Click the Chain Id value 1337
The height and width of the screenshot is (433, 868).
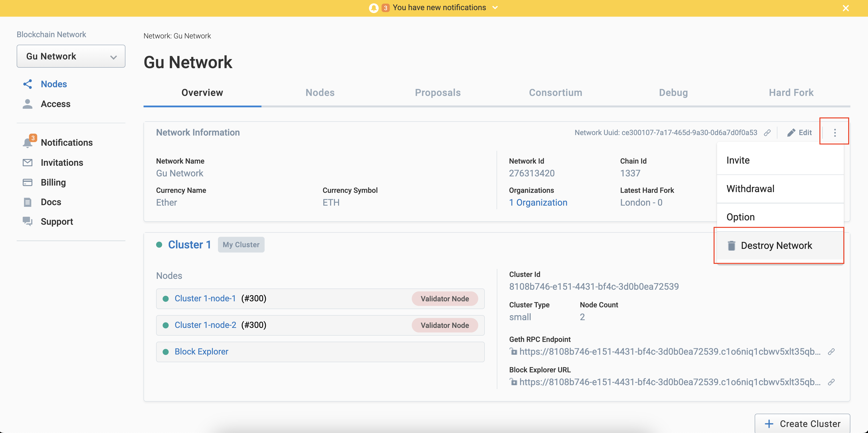point(630,173)
